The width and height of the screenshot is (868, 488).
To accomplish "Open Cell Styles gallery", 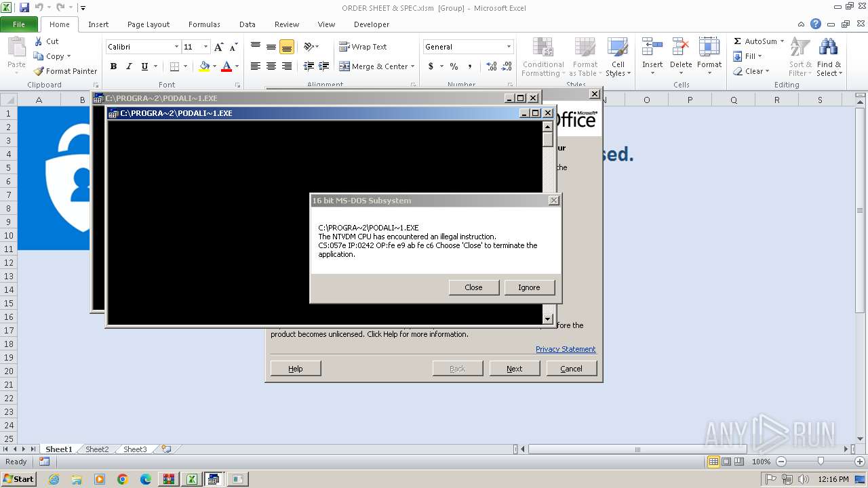I will [x=617, y=58].
